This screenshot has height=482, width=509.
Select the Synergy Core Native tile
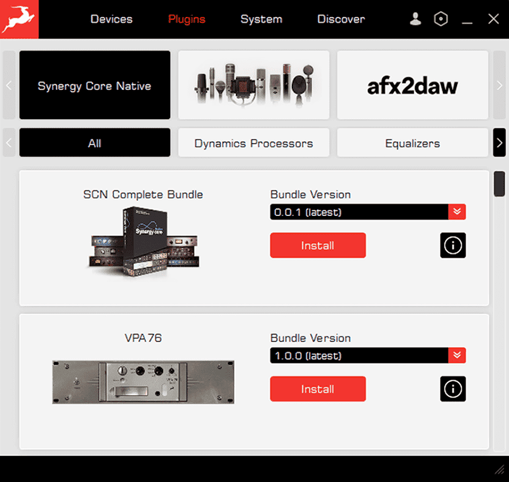(x=95, y=85)
